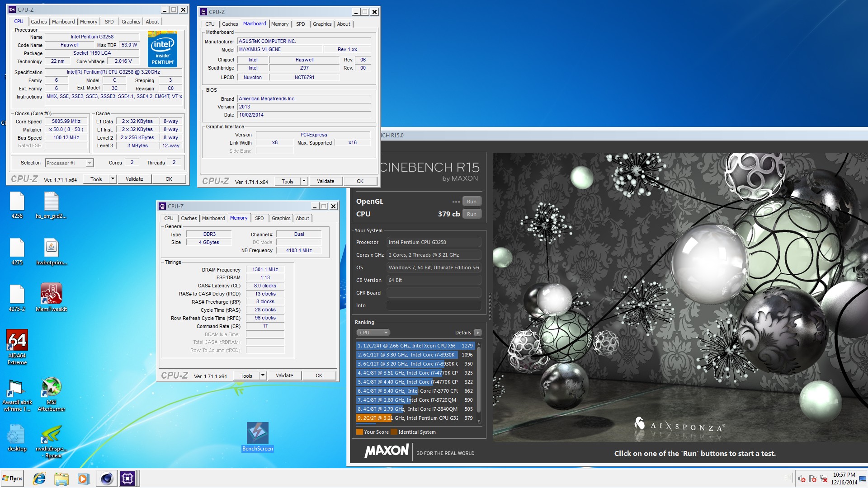Click DRAM Frequency value 1301.1 MHz
Viewport: 868px width, 488px height.
tap(265, 269)
